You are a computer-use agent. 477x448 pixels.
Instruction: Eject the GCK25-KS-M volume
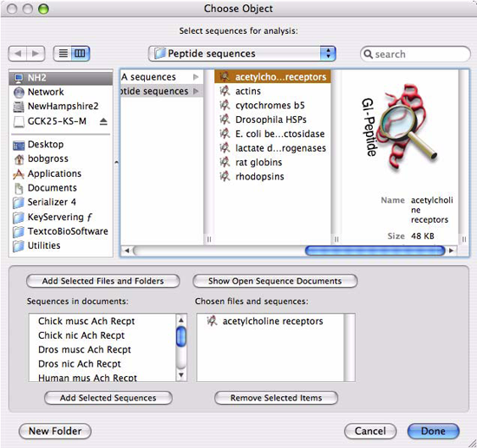pyautogui.click(x=103, y=121)
